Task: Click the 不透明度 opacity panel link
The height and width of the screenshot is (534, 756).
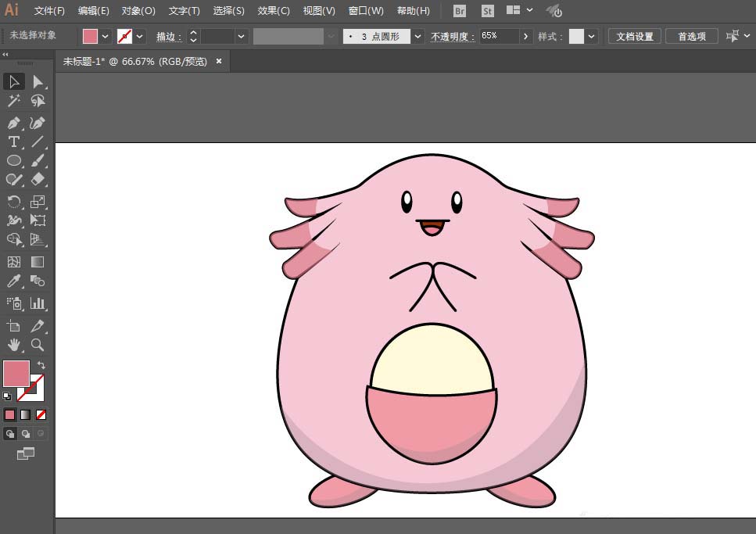Action: pyautogui.click(x=452, y=37)
